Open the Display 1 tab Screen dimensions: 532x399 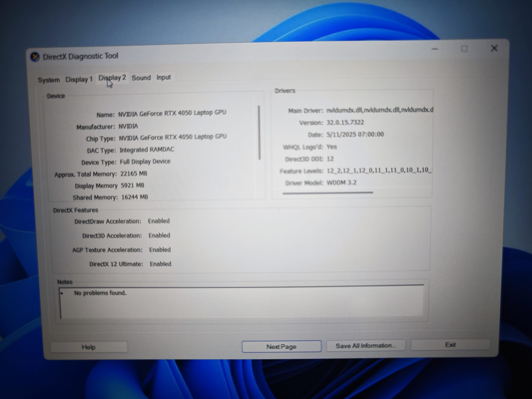pos(79,79)
